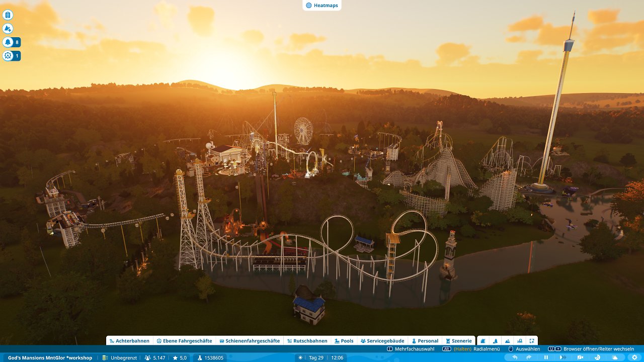The width and height of the screenshot is (644, 362).
Task: Click the undo arrow
Action: click(515, 357)
